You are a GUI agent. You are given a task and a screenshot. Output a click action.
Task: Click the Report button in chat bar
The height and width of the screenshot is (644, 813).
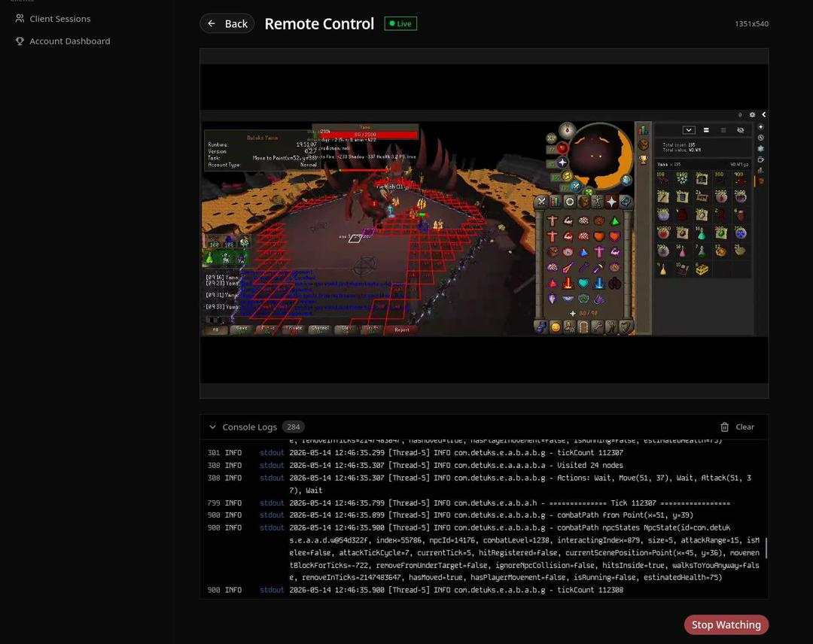[402, 330]
